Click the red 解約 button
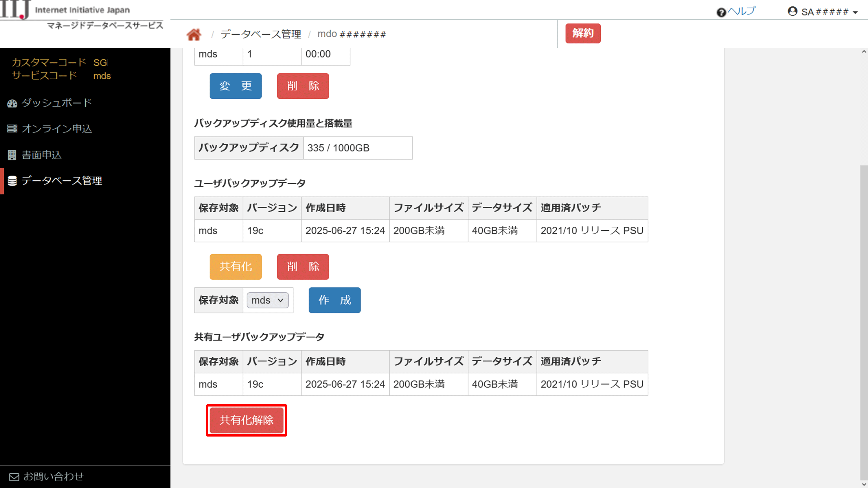This screenshot has height=488, width=868. pos(583,33)
